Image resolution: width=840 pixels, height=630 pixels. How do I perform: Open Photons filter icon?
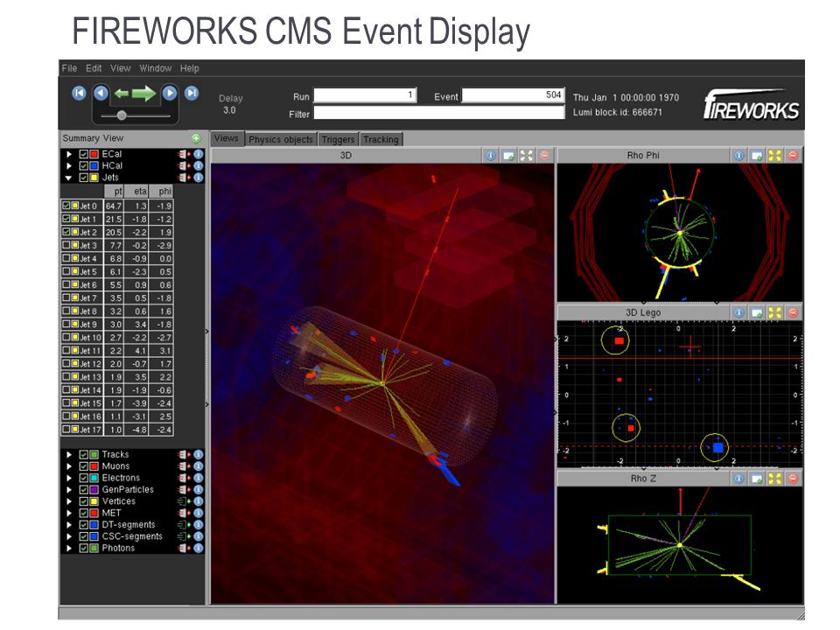pos(185,549)
